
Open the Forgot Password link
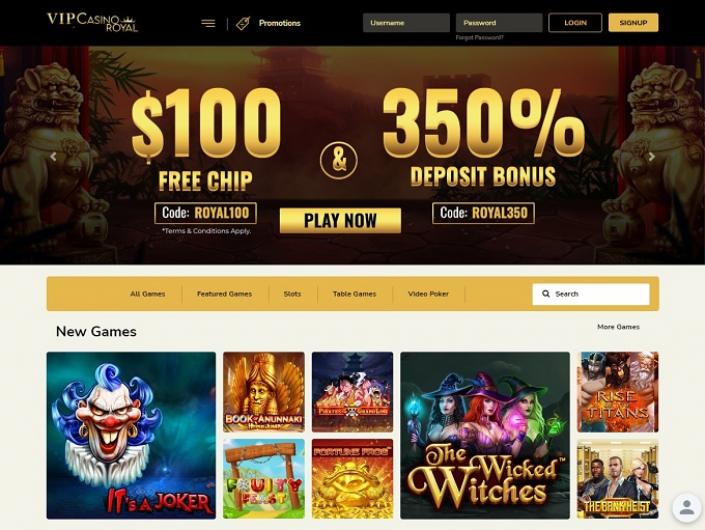tap(479, 38)
